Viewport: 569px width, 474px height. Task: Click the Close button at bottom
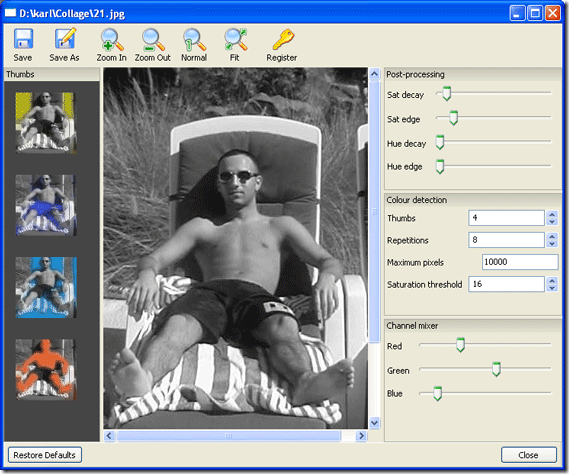(x=528, y=455)
